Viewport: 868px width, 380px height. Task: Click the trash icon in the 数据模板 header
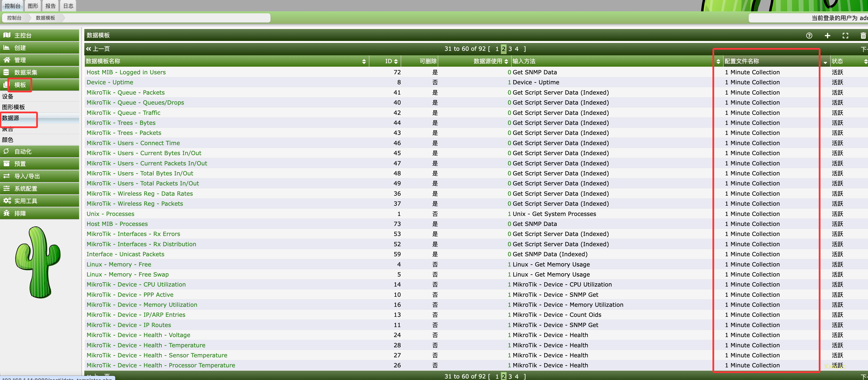(863, 35)
